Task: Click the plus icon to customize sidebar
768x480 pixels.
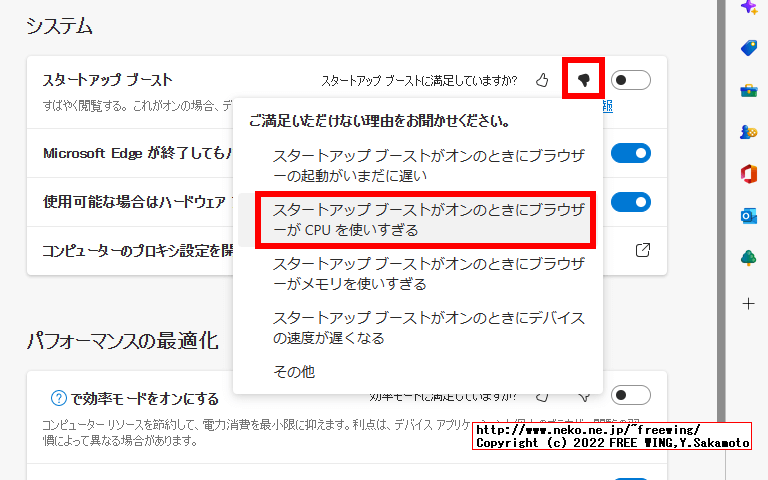Action: point(748,303)
